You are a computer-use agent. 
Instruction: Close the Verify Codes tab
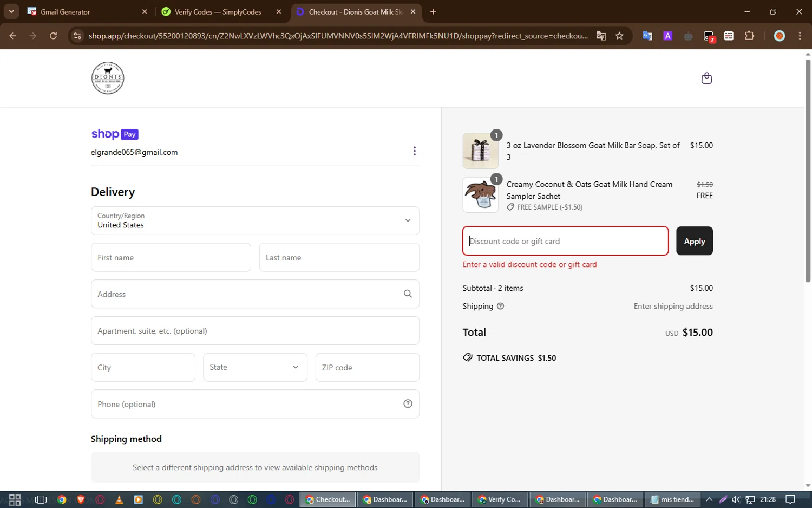[279, 12]
